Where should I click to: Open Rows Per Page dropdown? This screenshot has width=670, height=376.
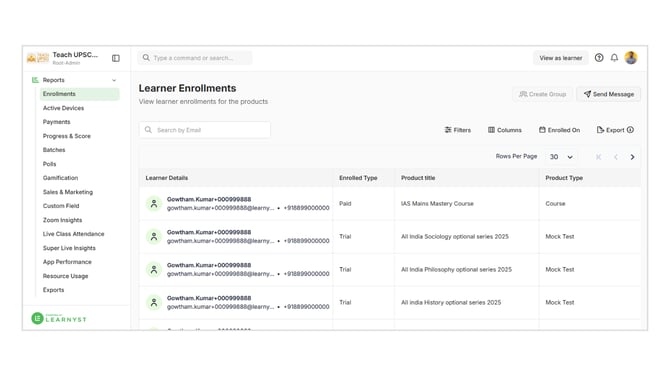[561, 157]
